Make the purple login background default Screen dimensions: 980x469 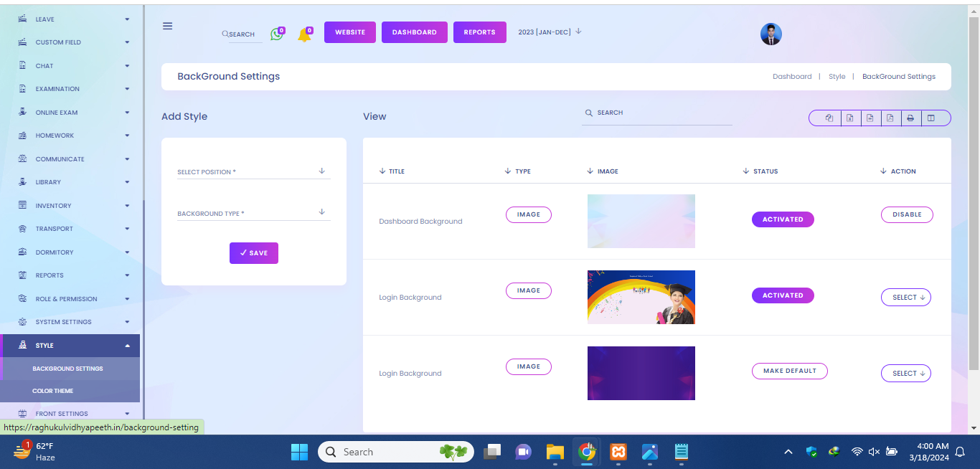coord(789,371)
